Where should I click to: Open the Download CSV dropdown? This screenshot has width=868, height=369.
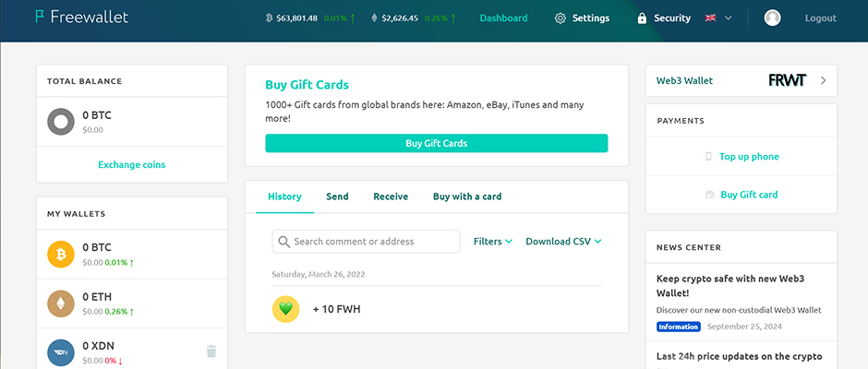pos(563,242)
